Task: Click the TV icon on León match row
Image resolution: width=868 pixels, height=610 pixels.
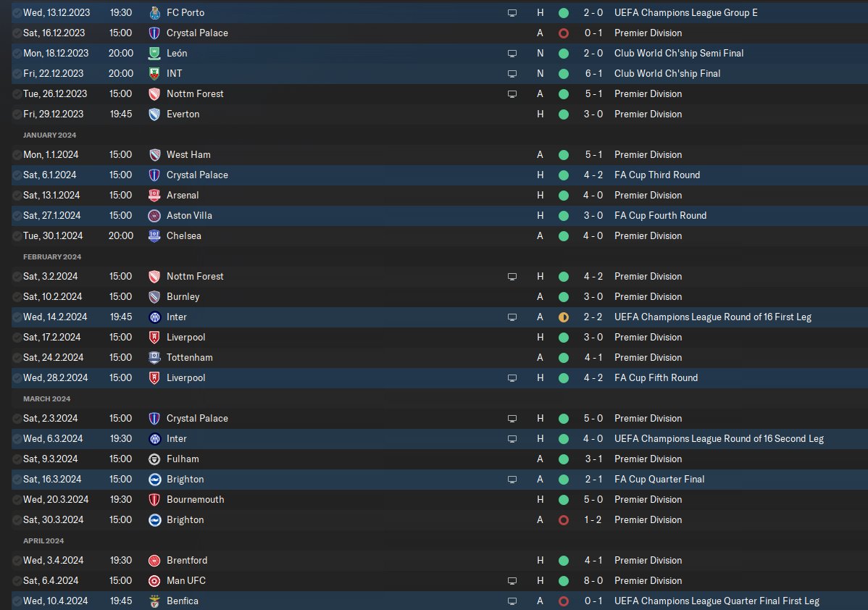Action: (x=512, y=54)
